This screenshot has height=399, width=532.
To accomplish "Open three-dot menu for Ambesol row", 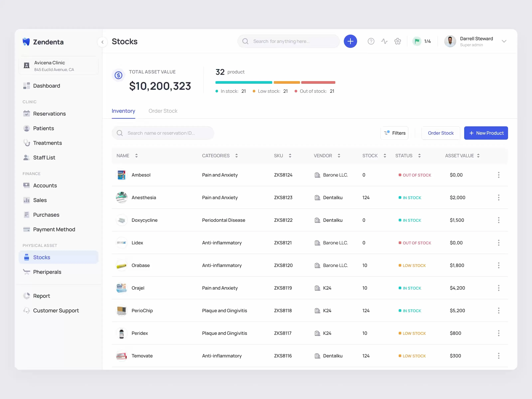I will (x=499, y=175).
